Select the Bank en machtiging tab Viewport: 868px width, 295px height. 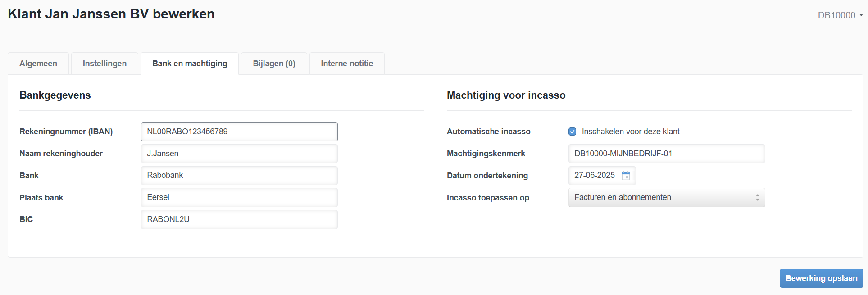tap(190, 64)
